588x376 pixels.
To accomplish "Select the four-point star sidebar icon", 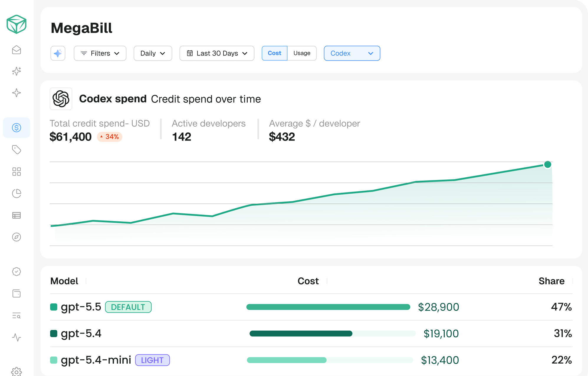I will (x=17, y=93).
